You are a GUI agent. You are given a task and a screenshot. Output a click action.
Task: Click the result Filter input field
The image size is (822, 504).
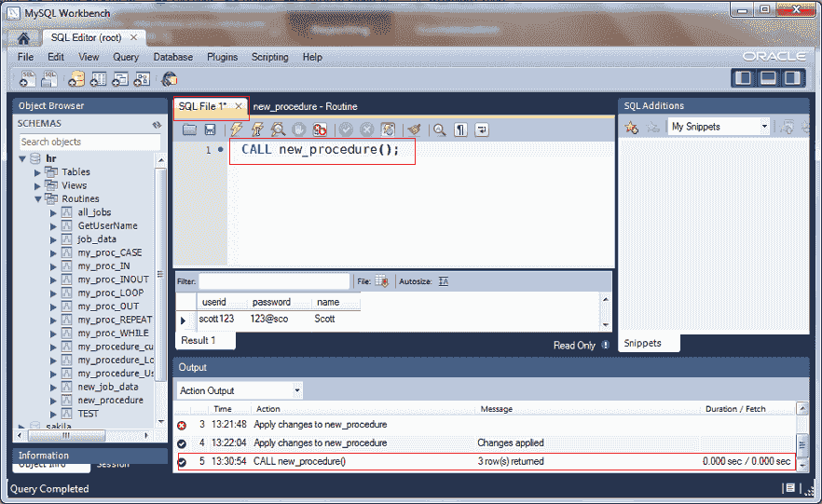point(274,281)
